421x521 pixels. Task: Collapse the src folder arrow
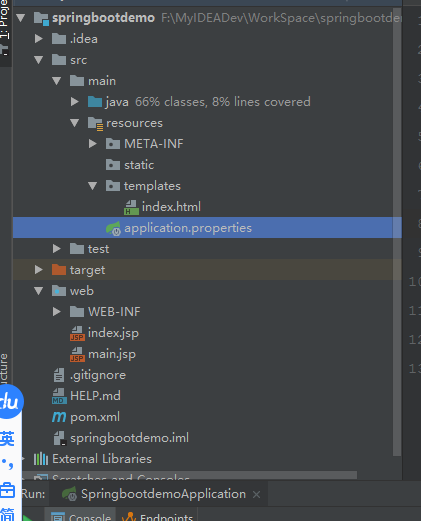point(39,60)
